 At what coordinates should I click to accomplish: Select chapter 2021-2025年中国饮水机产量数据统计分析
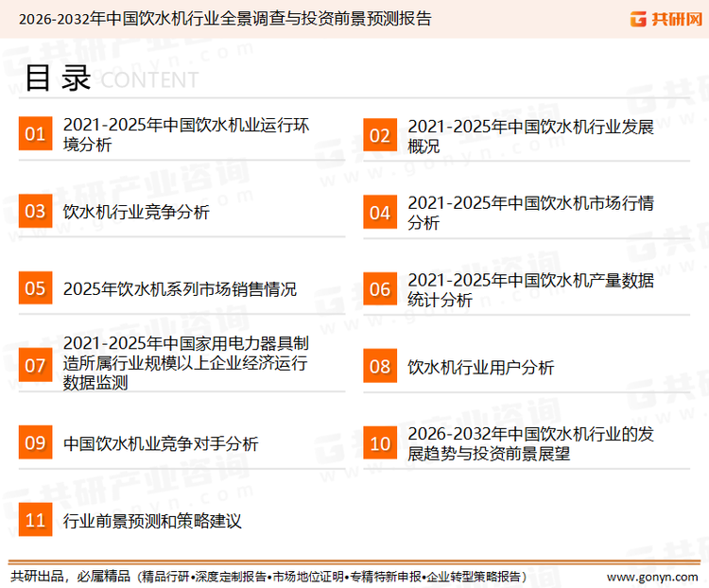pyautogui.click(x=530, y=290)
